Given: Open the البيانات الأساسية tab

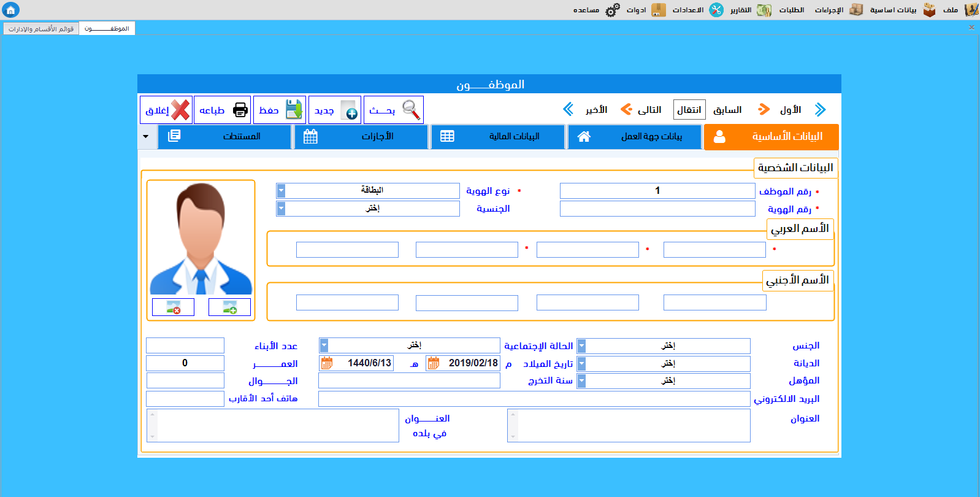Looking at the screenshot, I should [x=771, y=137].
